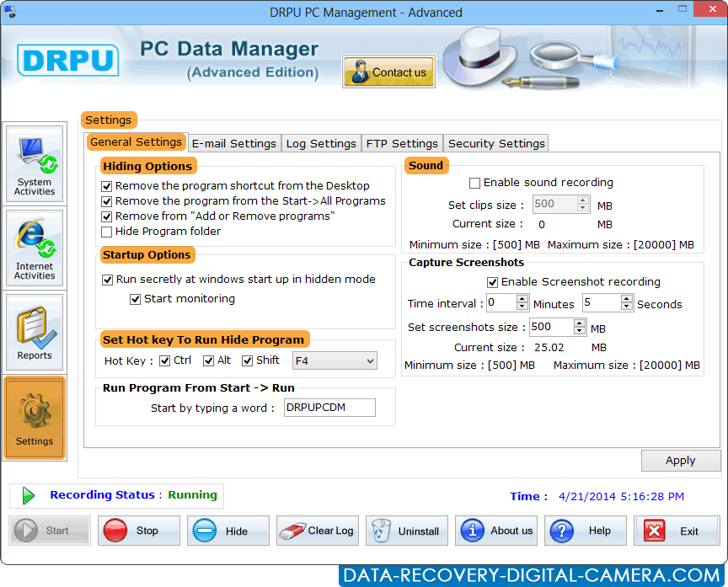Screen dimensions: 728x587
Task: Toggle Run secretly at windows start up
Action: [x=107, y=280]
